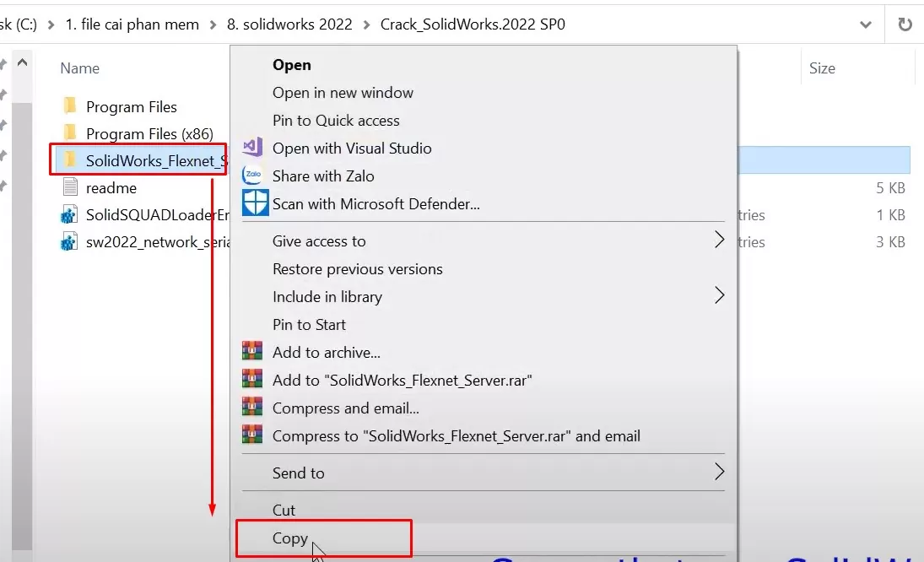924x562 pixels.
Task: Click Pin to Quick access
Action: pos(336,120)
